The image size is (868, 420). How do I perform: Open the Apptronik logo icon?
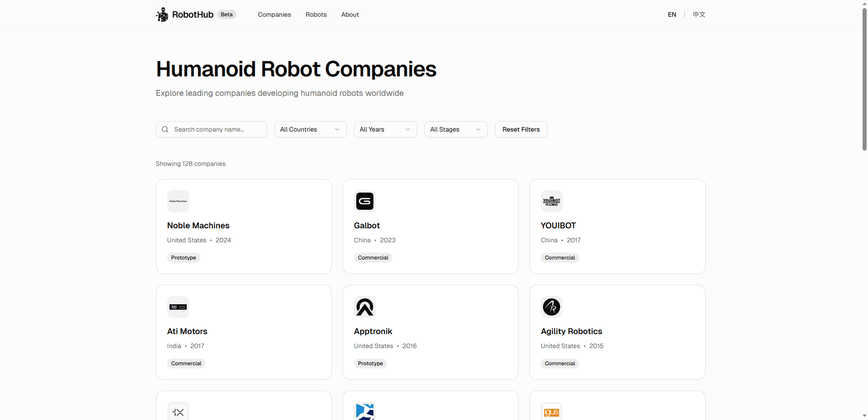click(x=365, y=307)
